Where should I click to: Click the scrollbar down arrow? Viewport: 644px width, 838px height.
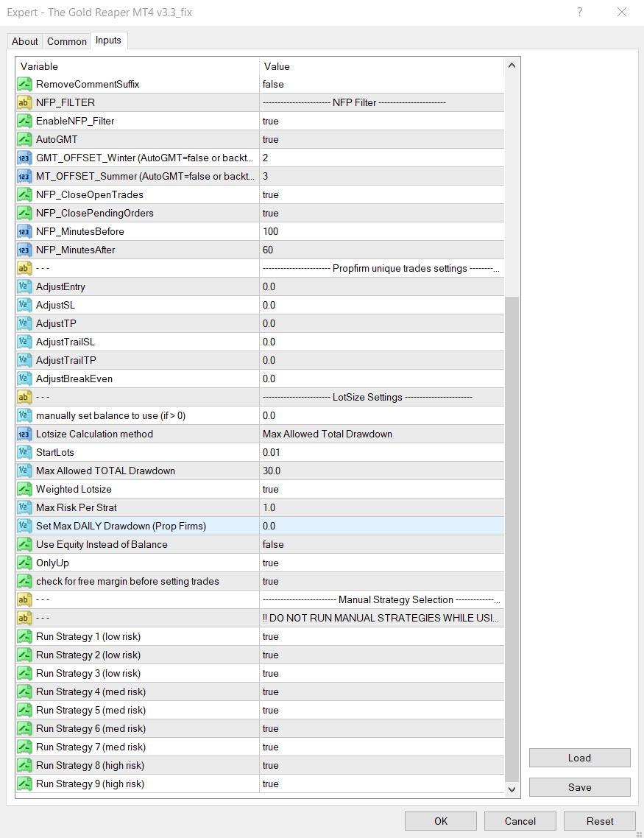512,789
